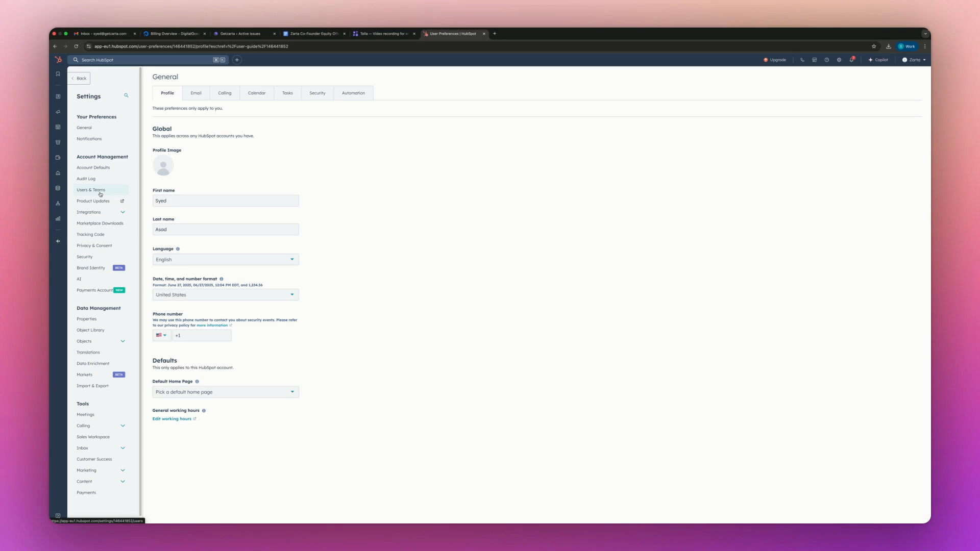Click the Last name field containing Asad
Image resolution: width=980 pixels, height=551 pixels.
click(x=226, y=230)
